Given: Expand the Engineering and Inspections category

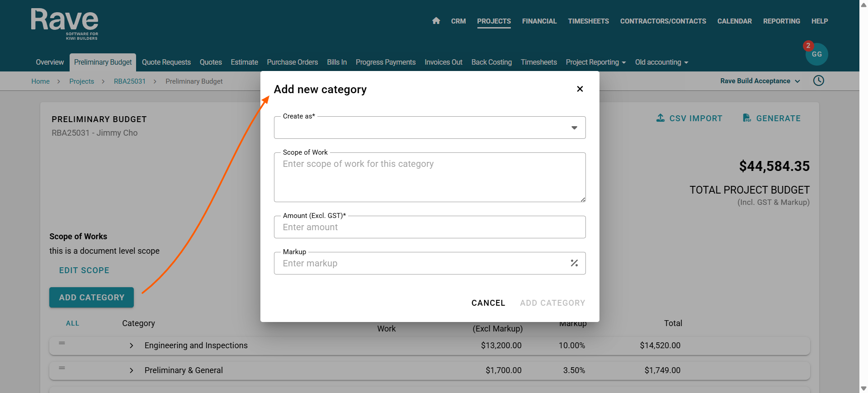Looking at the screenshot, I should pos(132,346).
